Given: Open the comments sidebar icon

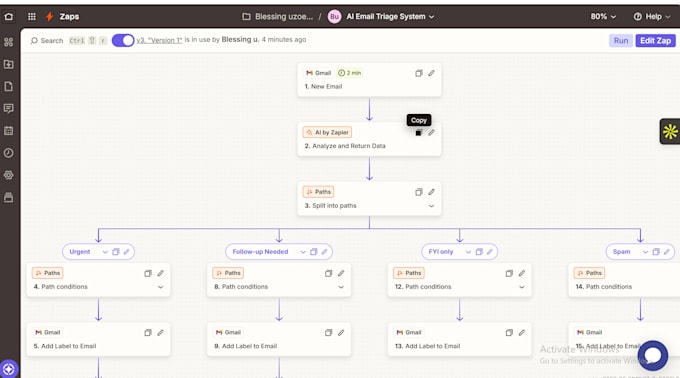Looking at the screenshot, I should (9, 108).
